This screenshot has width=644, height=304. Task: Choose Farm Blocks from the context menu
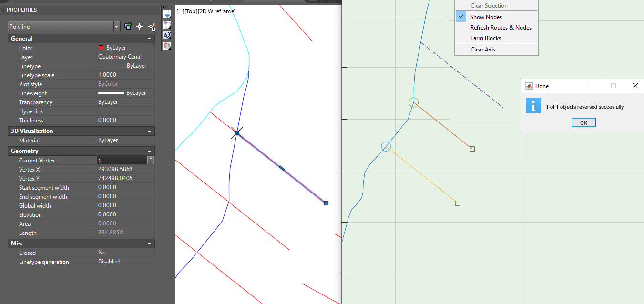pyautogui.click(x=485, y=38)
